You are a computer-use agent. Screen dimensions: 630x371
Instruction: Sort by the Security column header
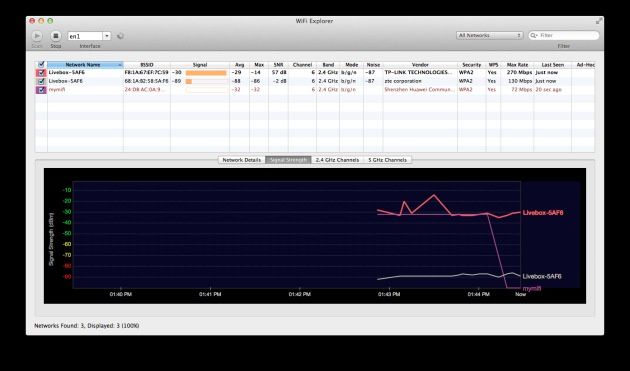pyautogui.click(x=471, y=65)
